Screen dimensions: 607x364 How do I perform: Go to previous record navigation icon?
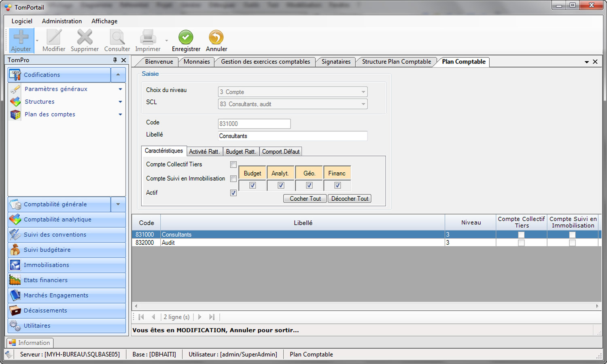pos(153,317)
